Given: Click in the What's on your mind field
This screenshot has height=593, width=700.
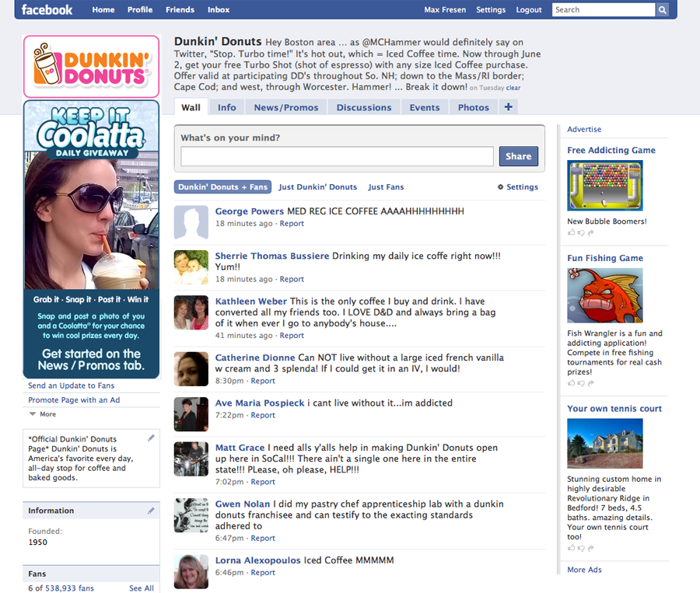Looking at the screenshot, I should 337,156.
